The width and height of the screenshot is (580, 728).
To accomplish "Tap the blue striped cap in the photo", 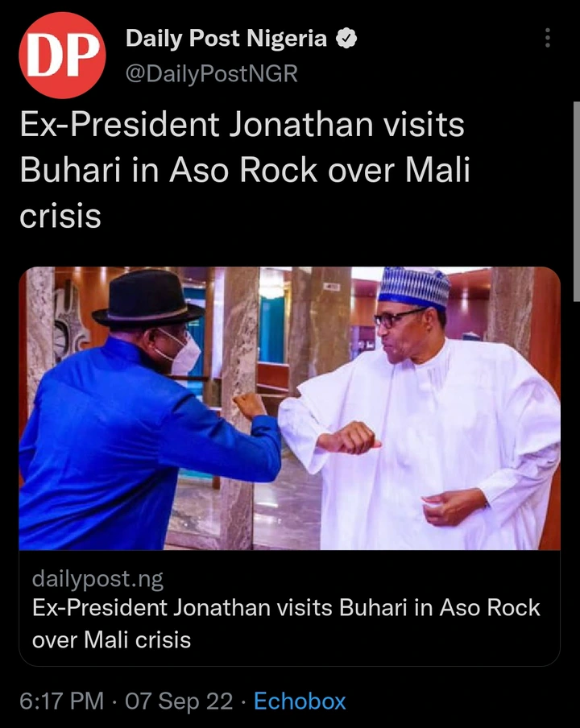I will pyautogui.click(x=414, y=287).
